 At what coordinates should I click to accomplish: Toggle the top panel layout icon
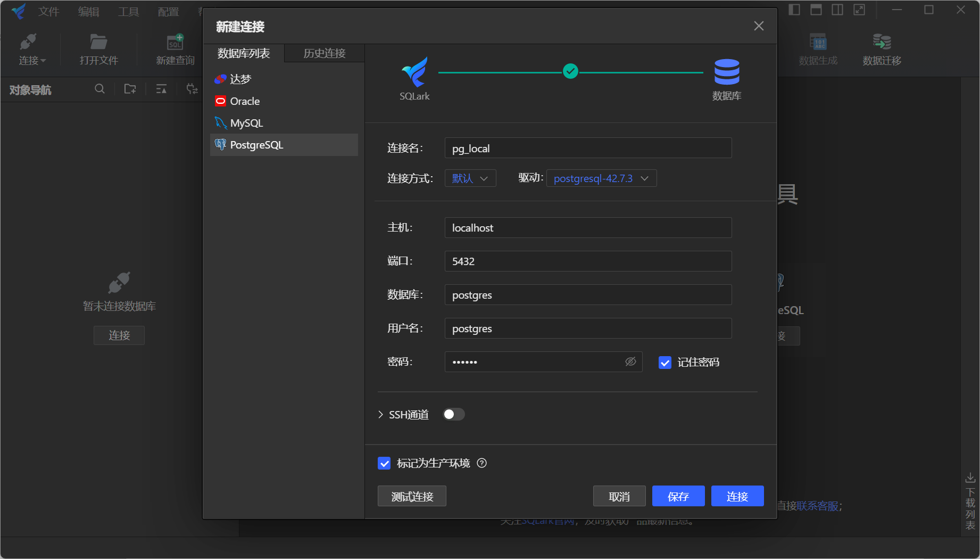pyautogui.click(x=816, y=10)
